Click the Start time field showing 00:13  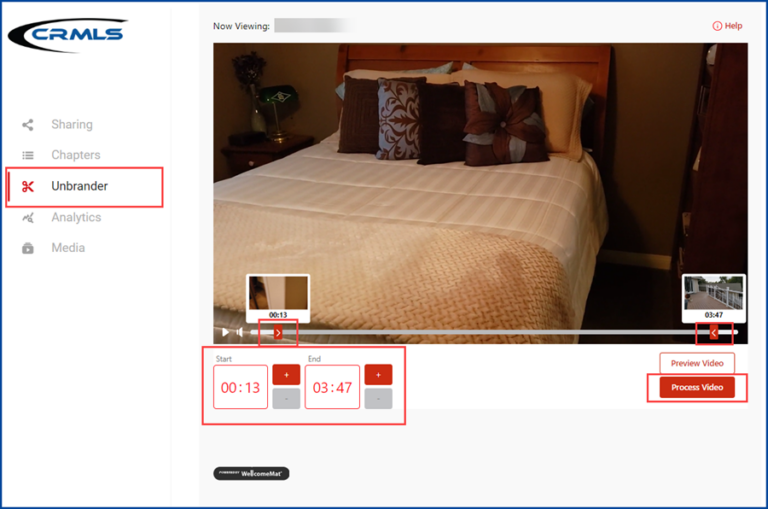(x=240, y=387)
